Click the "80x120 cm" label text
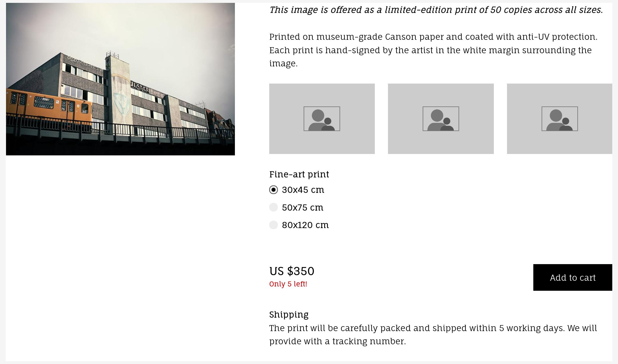This screenshot has height=364, width=618. [305, 225]
